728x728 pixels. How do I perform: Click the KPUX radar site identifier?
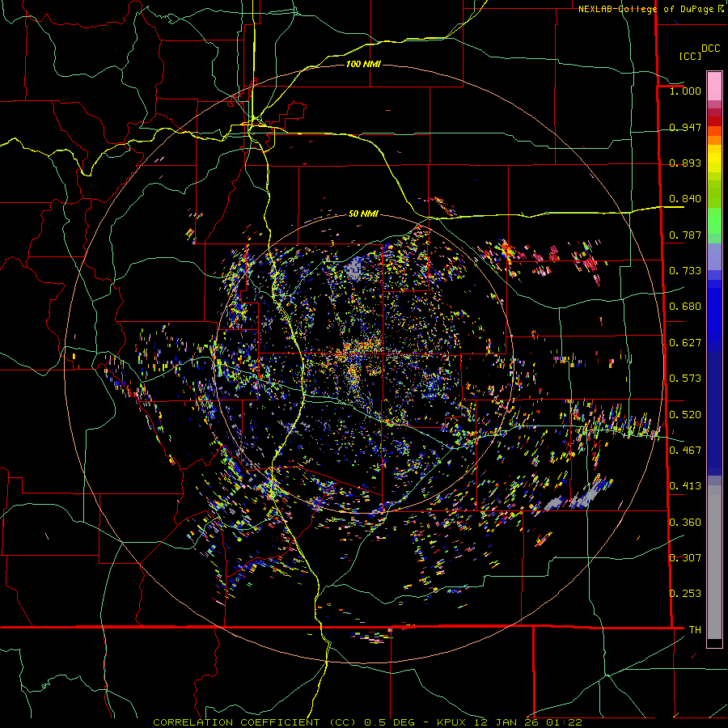tap(453, 722)
